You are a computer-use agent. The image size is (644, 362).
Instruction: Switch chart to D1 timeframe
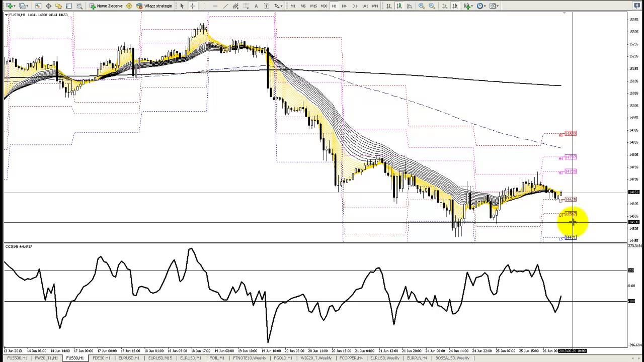[x=355, y=6]
